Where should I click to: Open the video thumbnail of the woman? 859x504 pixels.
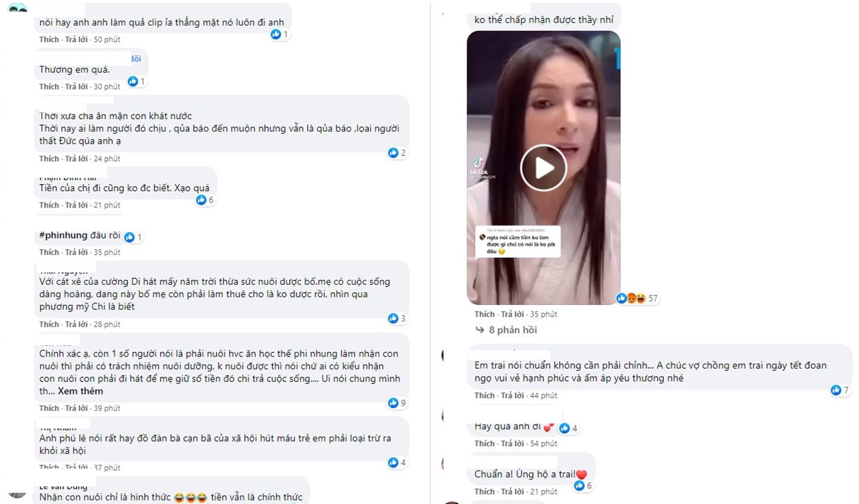(543, 168)
